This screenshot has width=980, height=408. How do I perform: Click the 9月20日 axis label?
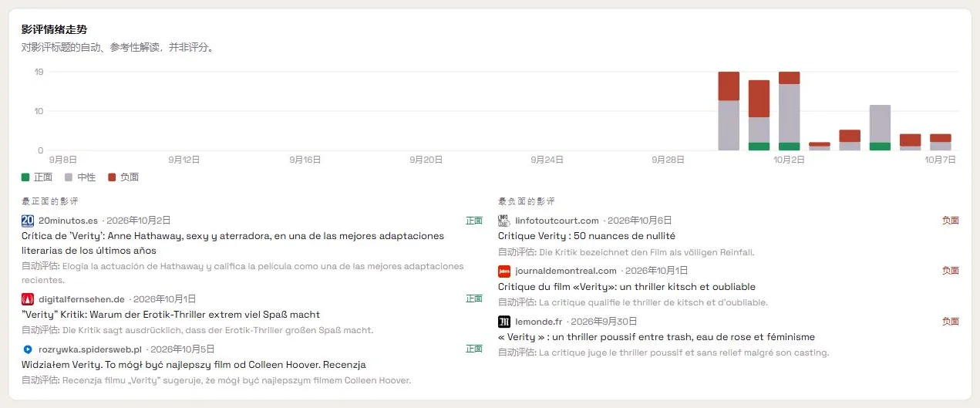pos(426,160)
